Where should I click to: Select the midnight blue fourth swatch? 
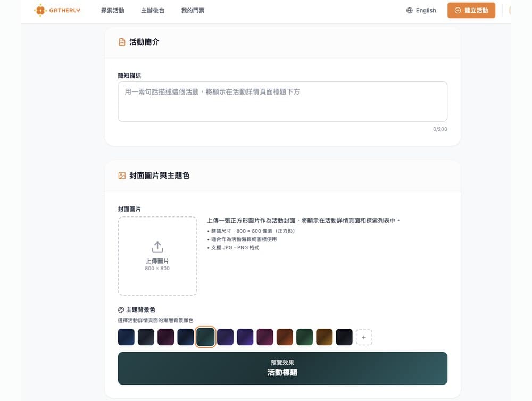(x=186, y=337)
